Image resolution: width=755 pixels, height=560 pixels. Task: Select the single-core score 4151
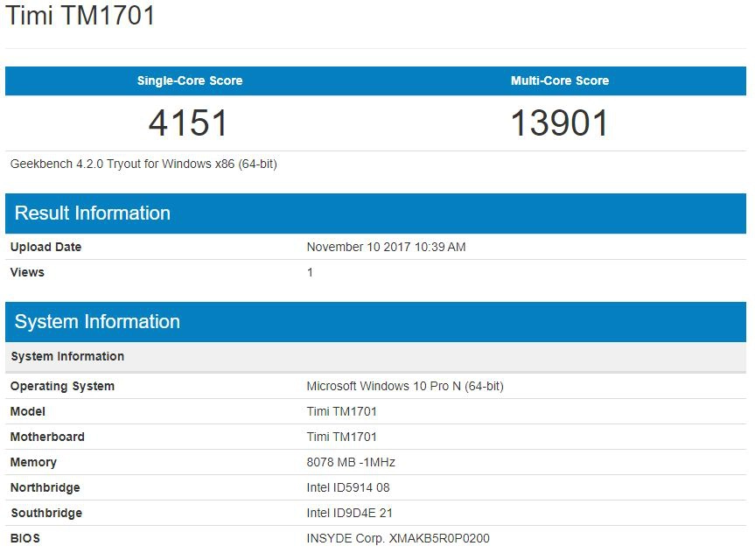pyautogui.click(x=189, y=122)
